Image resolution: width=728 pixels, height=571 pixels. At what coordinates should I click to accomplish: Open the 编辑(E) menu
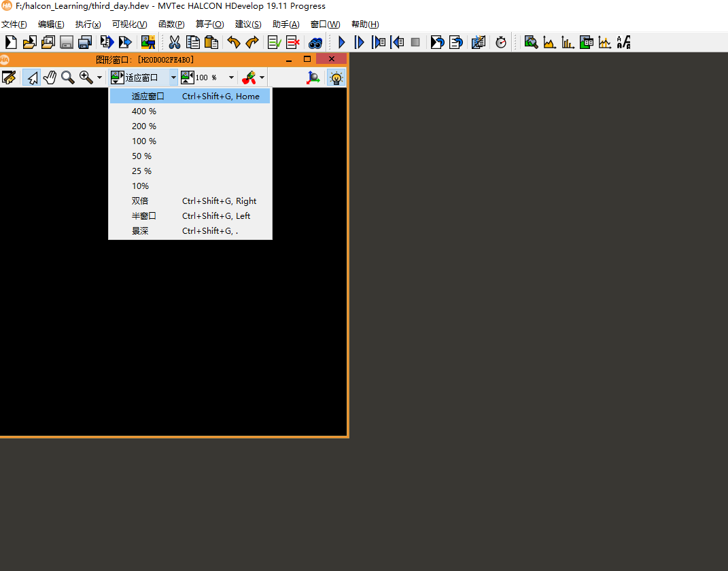click(x=51, y=24)
